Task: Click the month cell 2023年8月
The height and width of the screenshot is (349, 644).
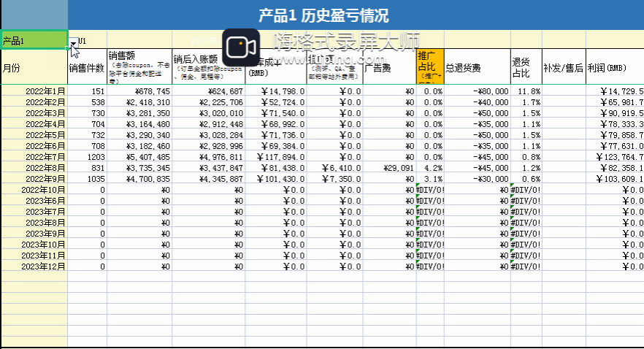Action: (34, 223)
